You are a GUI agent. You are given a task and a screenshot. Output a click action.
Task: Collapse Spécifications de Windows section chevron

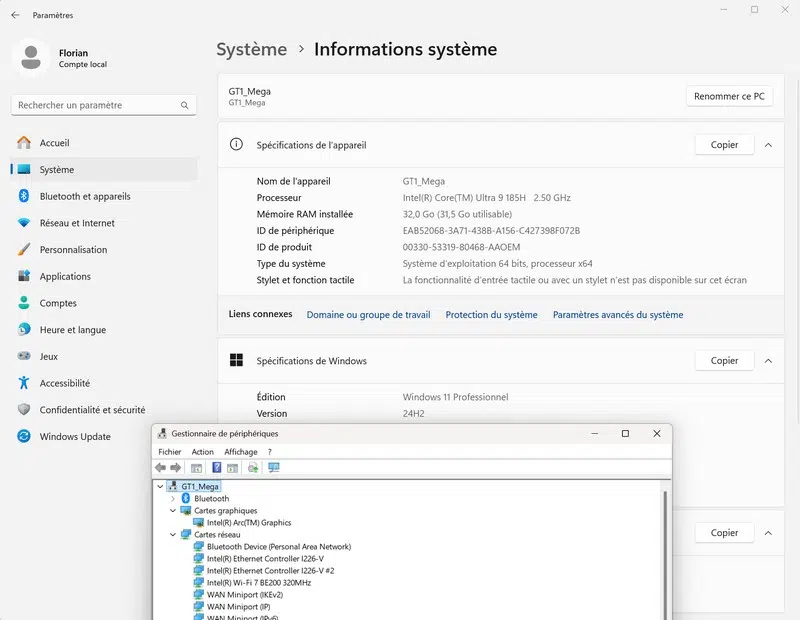[x=768, y=361]
